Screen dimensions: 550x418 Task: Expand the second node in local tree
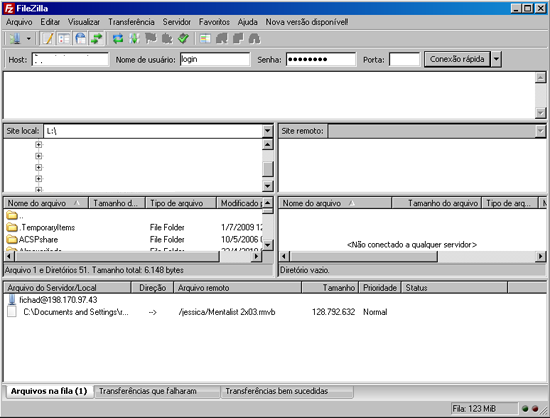(39, 156)
